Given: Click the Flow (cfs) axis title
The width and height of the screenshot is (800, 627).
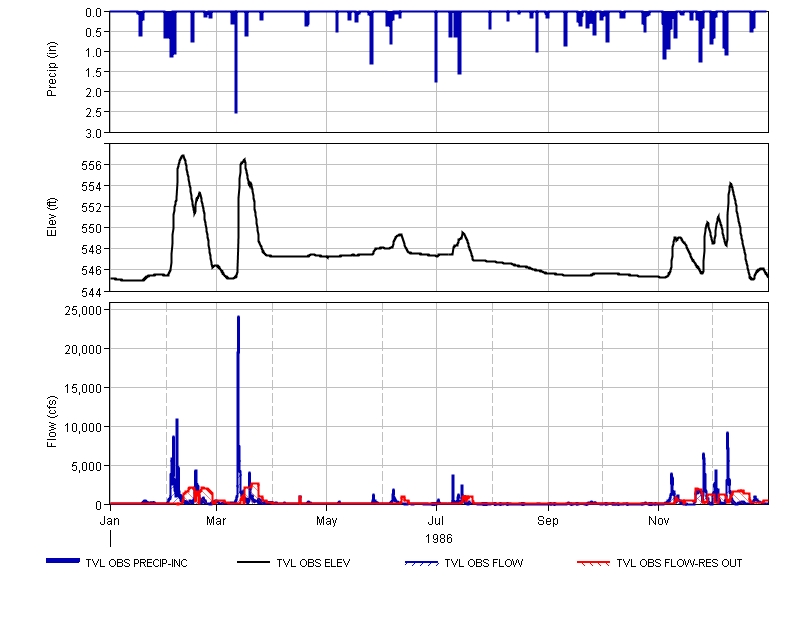Looking at the screenshot, I should point(52,422).
